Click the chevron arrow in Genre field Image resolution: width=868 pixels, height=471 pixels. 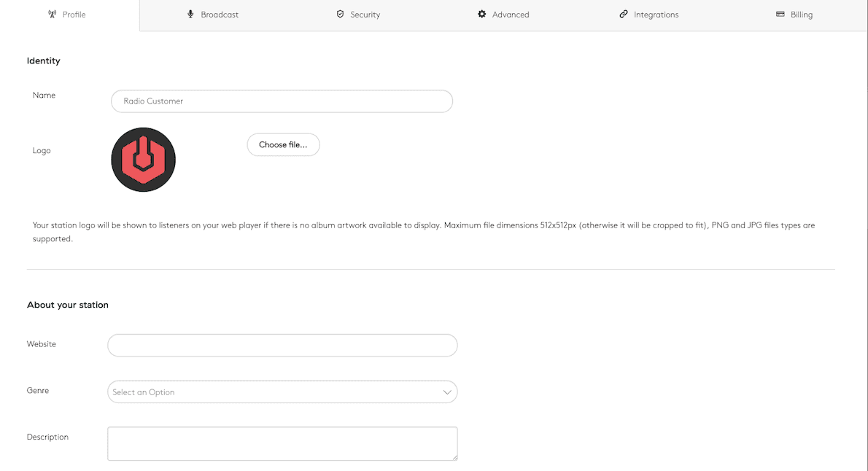pyautogui.click(x=447, y=392)
